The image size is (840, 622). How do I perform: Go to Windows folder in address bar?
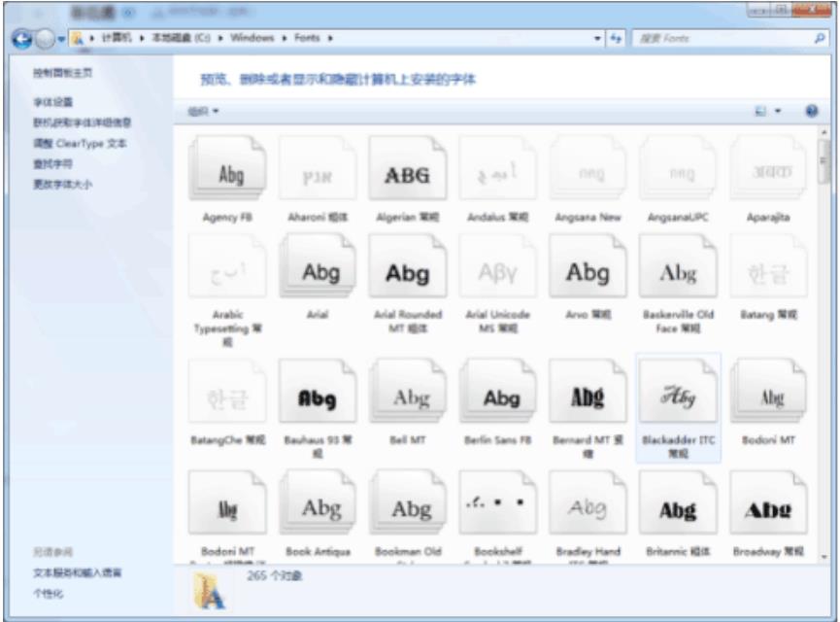252,38
